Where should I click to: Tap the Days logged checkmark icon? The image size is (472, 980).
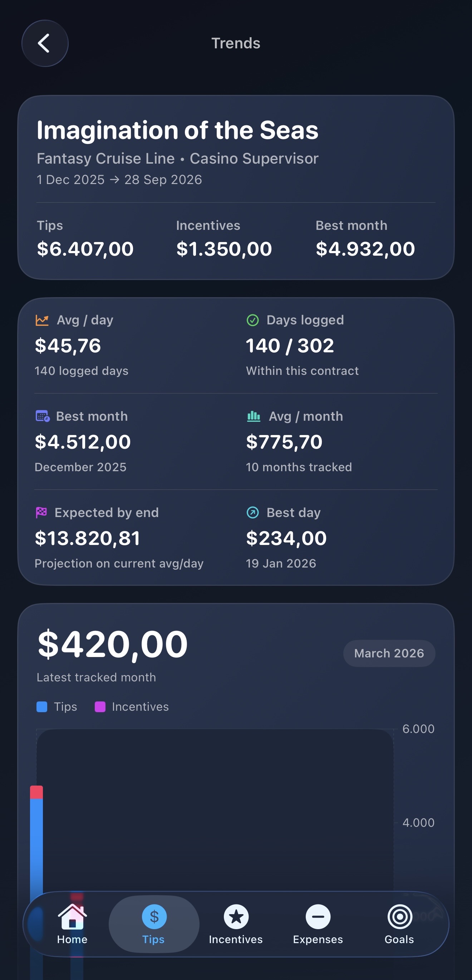[253, 320]
